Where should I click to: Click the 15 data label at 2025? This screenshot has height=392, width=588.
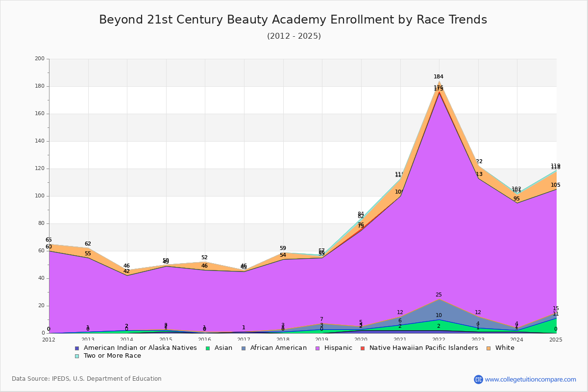(556, 309)
